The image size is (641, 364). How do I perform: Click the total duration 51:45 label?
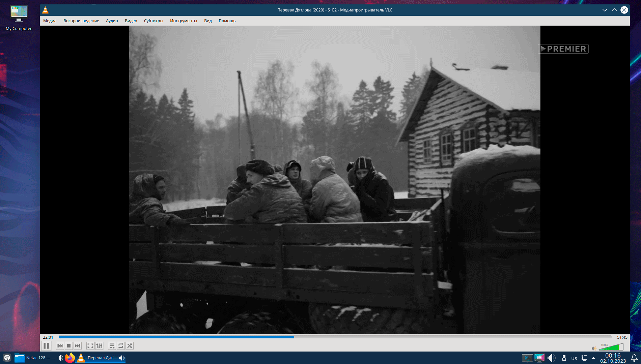(x=622, y=337)
